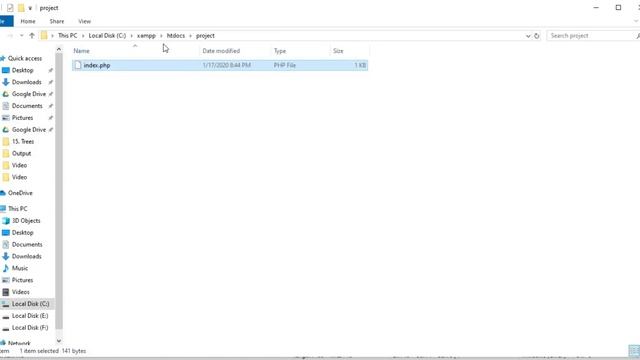Switch to details view layout icon
640x360 pixels.
(x=633, y=351)
